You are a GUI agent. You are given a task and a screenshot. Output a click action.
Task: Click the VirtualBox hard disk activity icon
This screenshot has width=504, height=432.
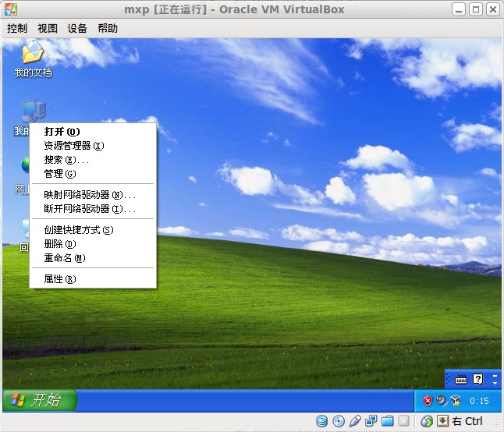pos(321,421)
